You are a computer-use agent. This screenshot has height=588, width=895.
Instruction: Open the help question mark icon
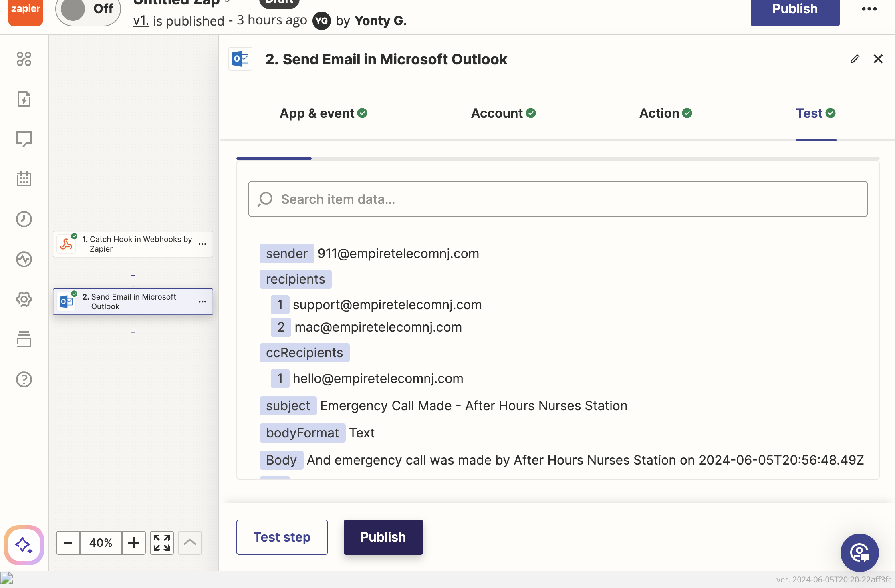click(24, 379)
